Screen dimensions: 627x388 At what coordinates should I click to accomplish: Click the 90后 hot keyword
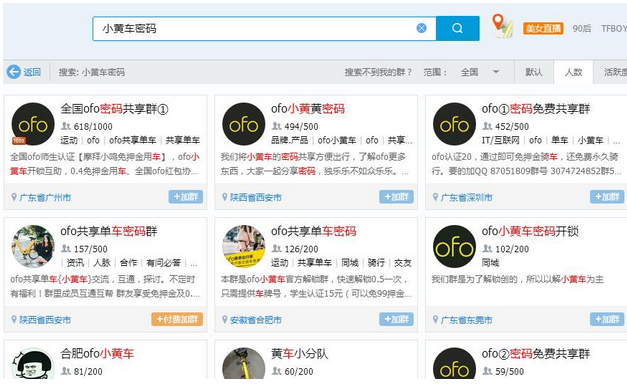pyautogui.click(x=581, y=28)
